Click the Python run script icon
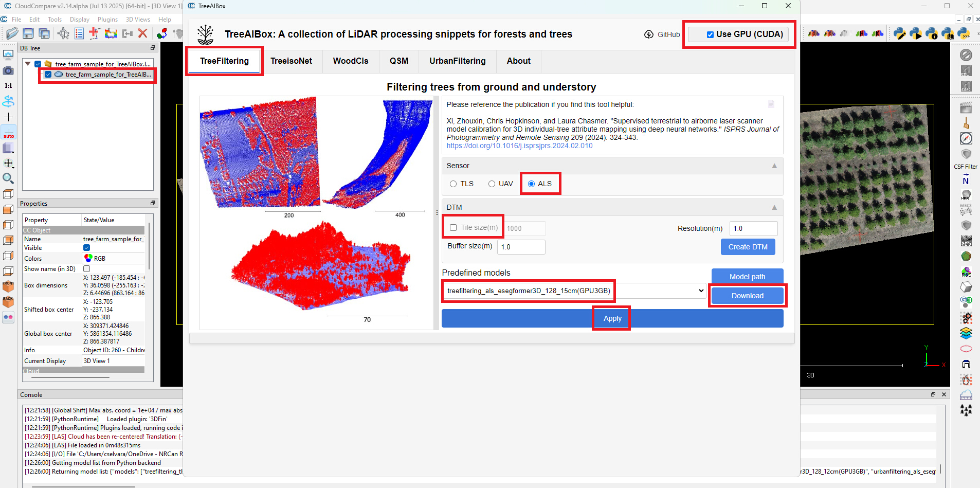The width and height of the screenshot is (980, 488). pyautogui.click(x=916, y=34)
